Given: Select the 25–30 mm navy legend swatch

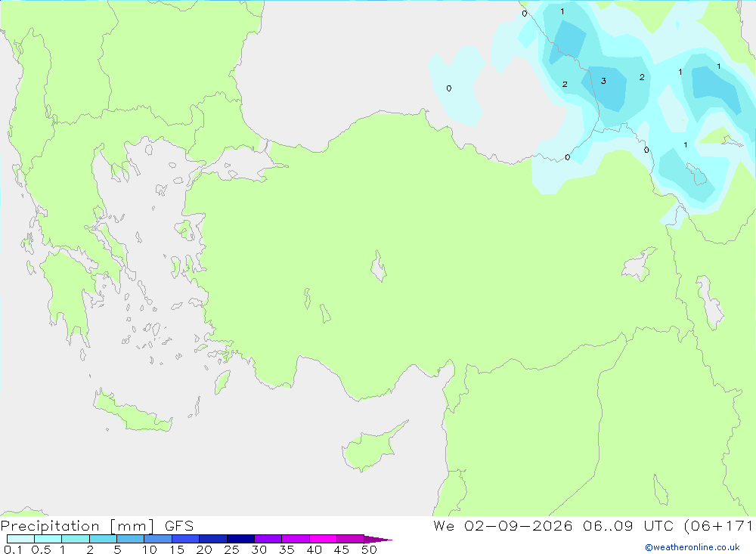Looking at the screenshot, I should (x=240, y=539).
